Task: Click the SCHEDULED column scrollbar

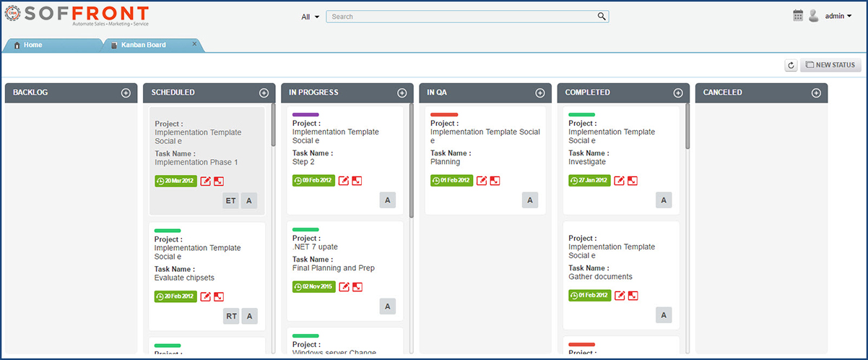Action: click(x=273, y=124)
